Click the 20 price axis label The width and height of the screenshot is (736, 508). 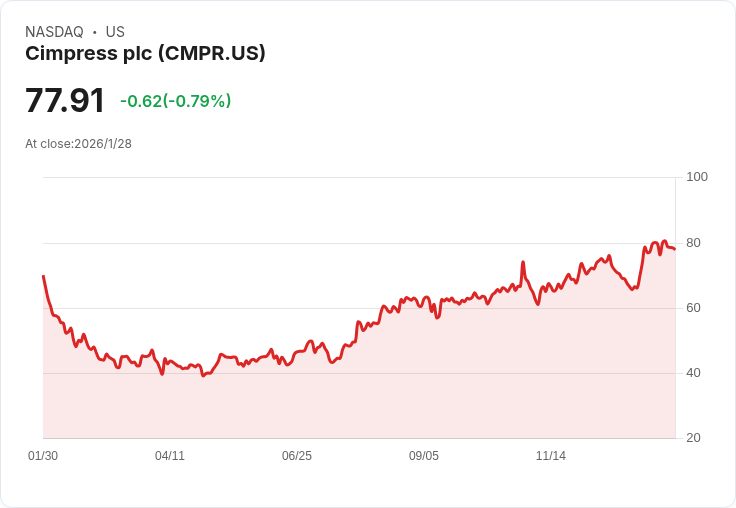693,438
